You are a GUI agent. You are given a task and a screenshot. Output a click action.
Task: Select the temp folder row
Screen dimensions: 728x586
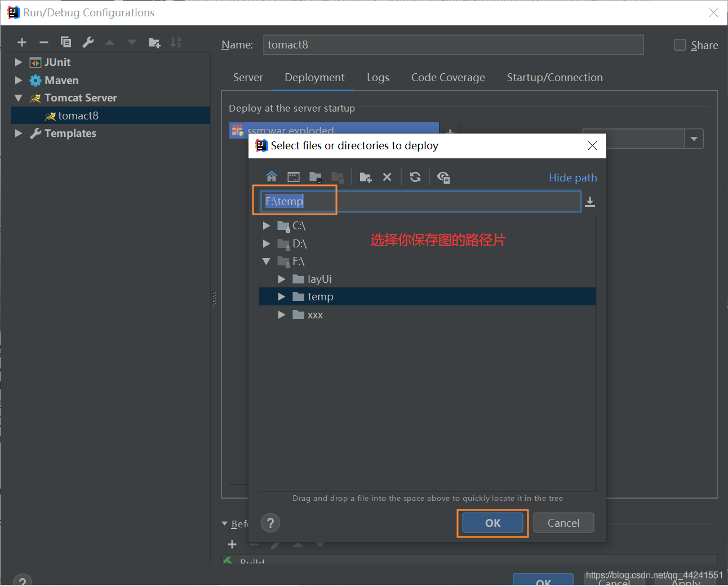click(x=427, y=296)
